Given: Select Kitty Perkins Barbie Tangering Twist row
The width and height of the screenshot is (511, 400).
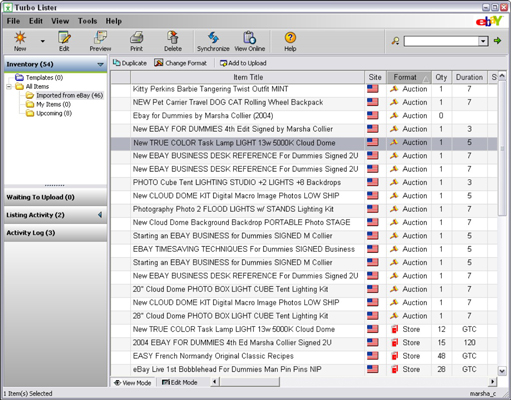Looking at the screenshot, I should (304, 89).
